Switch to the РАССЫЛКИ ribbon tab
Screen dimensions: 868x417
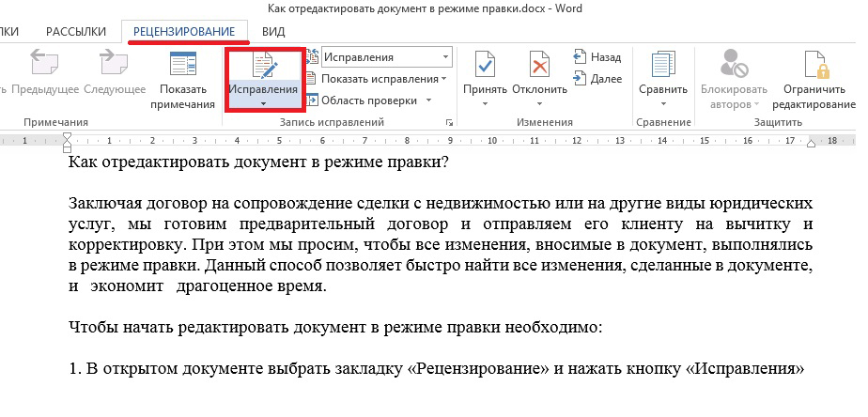(x=76, y=32)
